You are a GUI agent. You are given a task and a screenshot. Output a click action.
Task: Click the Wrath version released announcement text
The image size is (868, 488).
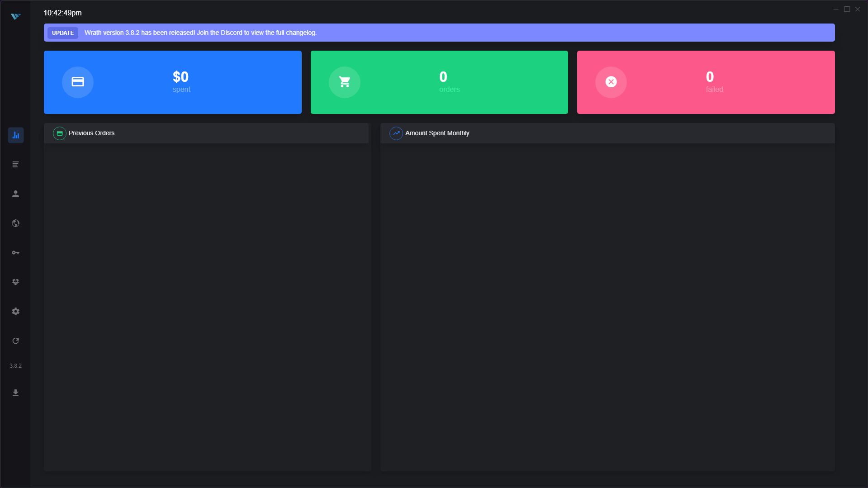coord(200,33)
